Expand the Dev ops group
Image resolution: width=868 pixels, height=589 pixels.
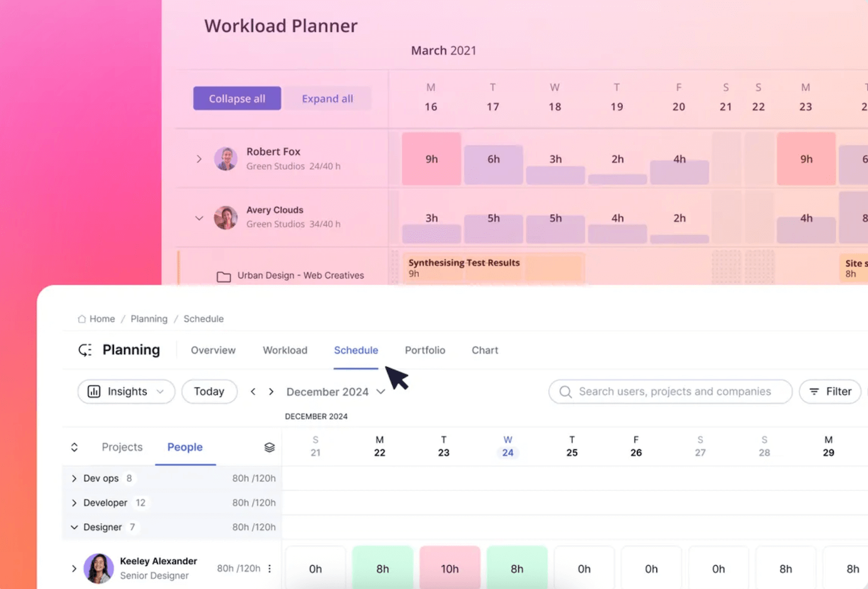(x=74, y=478)
